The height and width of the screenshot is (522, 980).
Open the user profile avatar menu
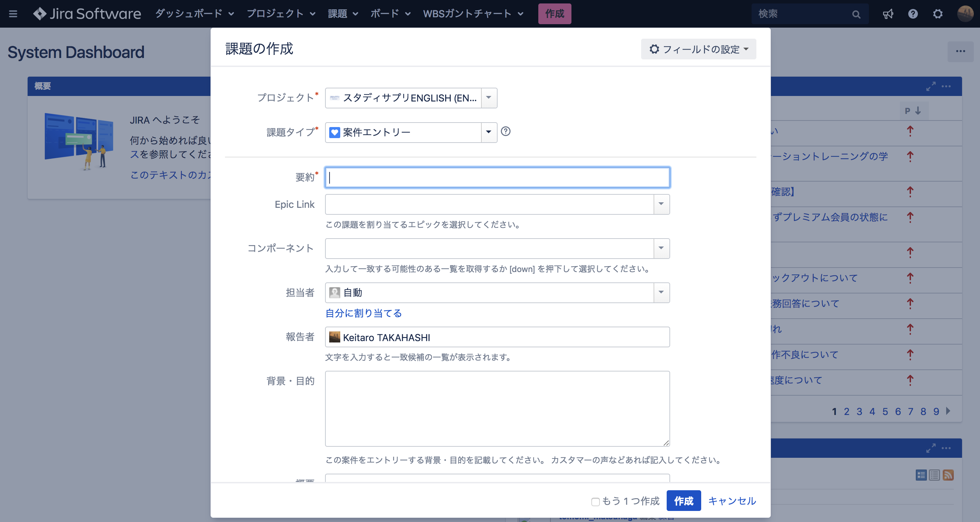pos(965,14)
